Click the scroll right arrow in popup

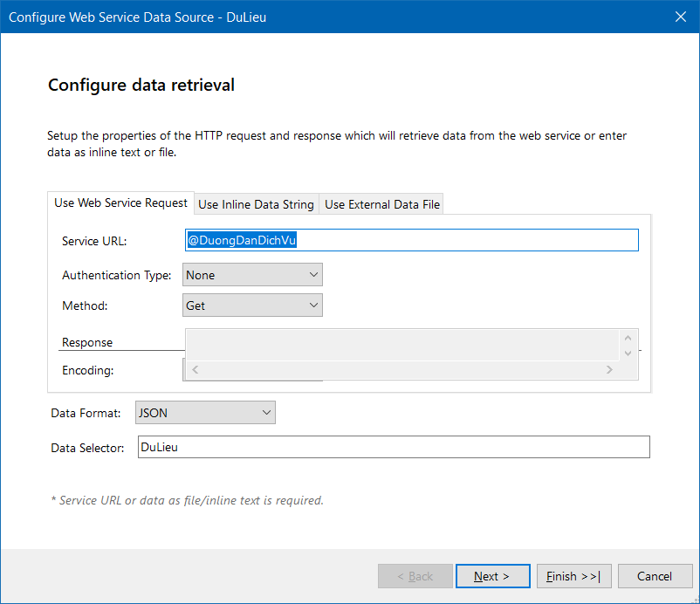[609, 370]
